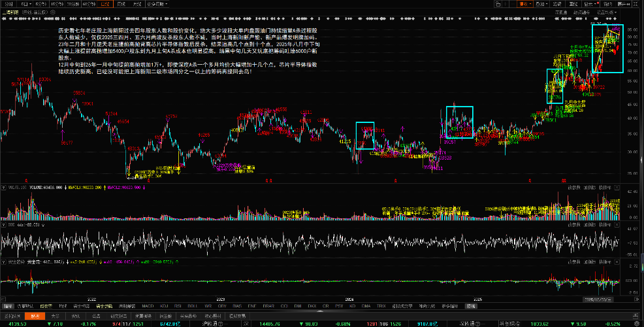
Task: Collapse the DDE indicator panel arrow
Action: [4, 225]
